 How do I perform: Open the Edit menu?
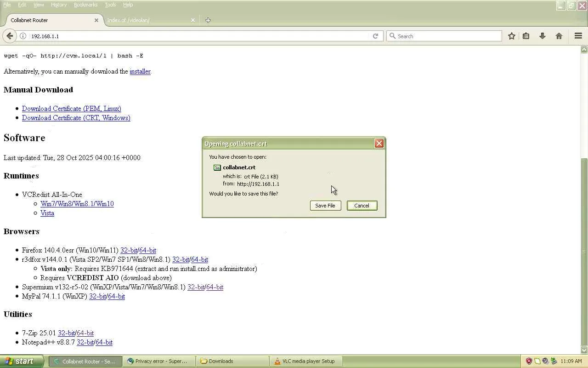[22, 5]
